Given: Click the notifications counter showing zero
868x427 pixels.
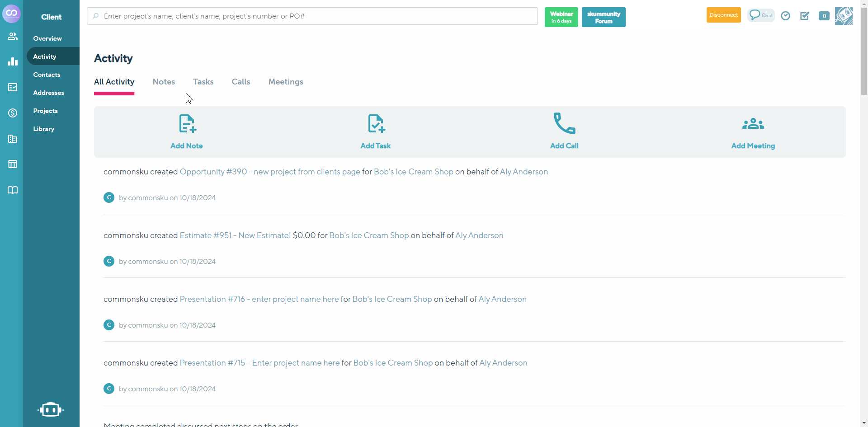Looking at the screenshot, I should pos(824,16).
